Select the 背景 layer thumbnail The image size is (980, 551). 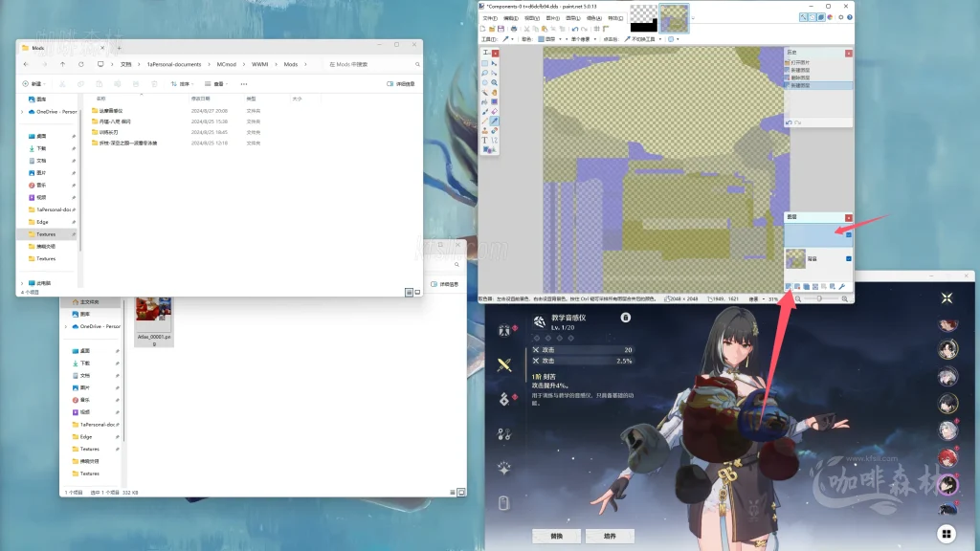pos(795,258)
